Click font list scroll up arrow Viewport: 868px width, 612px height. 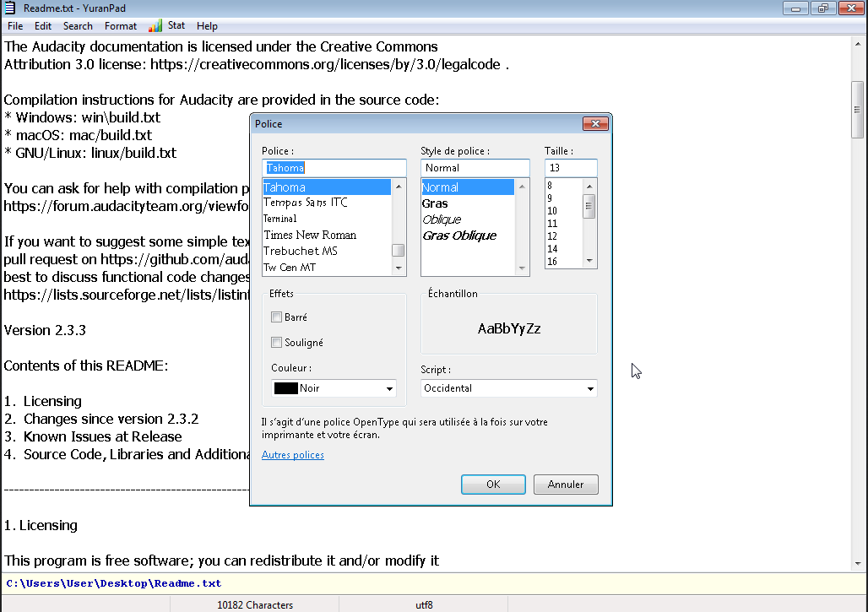pos(399,187)
